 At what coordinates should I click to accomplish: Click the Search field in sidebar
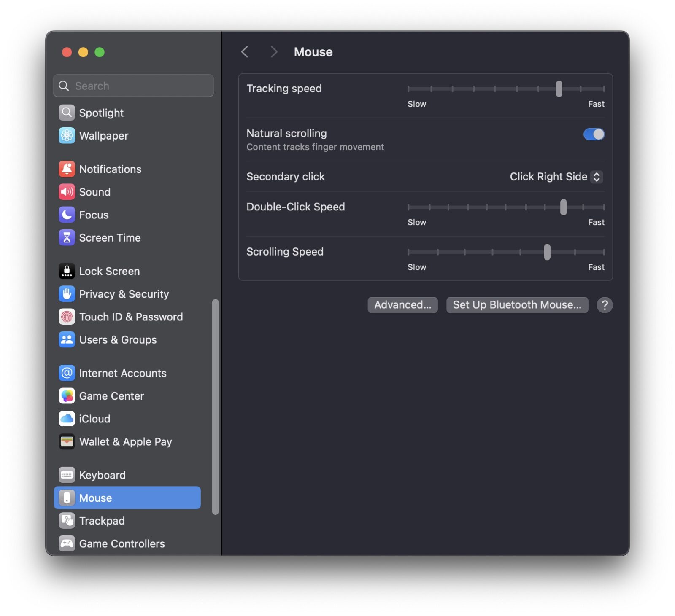pos(133,86)
